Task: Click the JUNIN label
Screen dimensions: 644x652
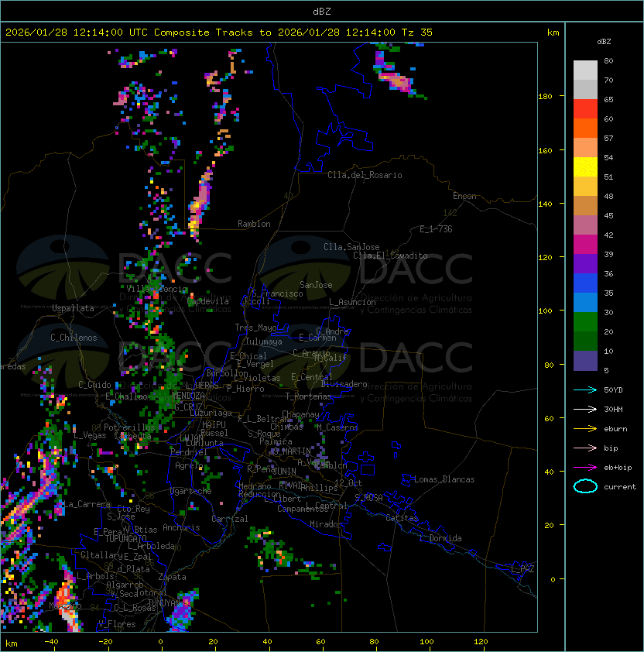Action: point(284,471)
